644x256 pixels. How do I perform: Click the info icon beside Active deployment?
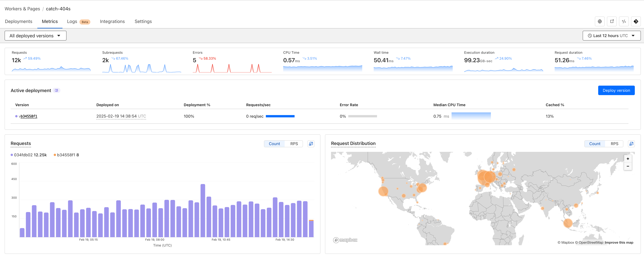click(57, 90)
